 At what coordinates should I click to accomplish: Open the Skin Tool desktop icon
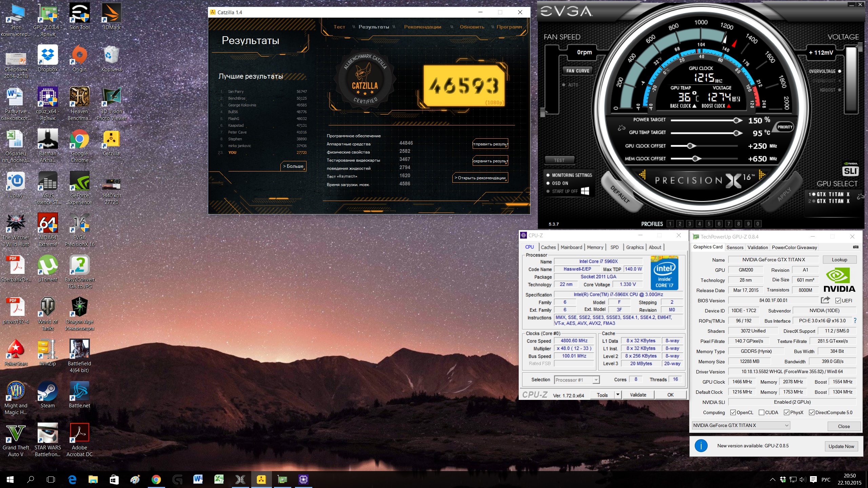point(79,16)
